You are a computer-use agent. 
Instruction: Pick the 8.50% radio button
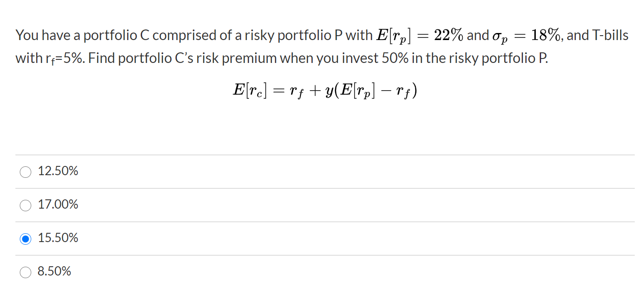click(26, 272)
